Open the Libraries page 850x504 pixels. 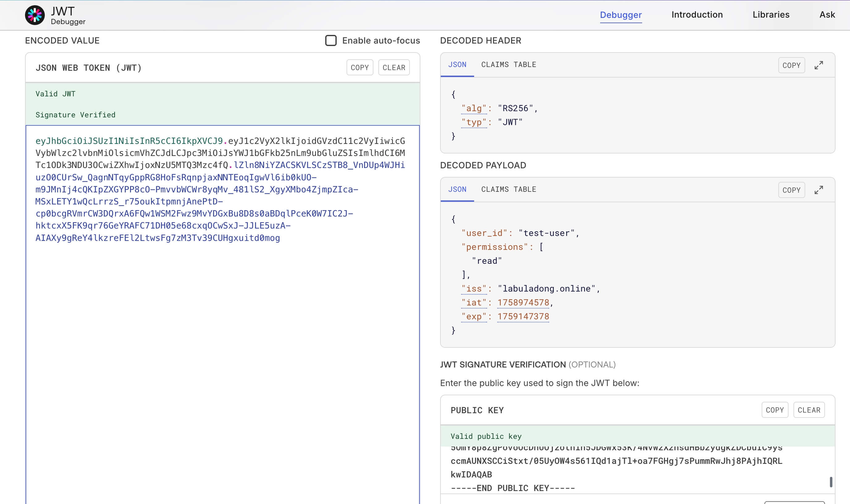[771, 15]
